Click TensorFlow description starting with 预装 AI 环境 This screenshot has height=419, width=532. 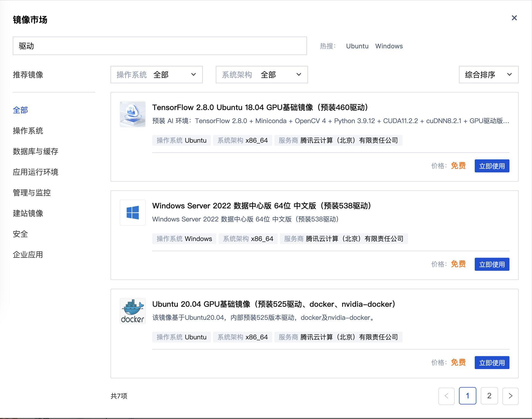331,121
